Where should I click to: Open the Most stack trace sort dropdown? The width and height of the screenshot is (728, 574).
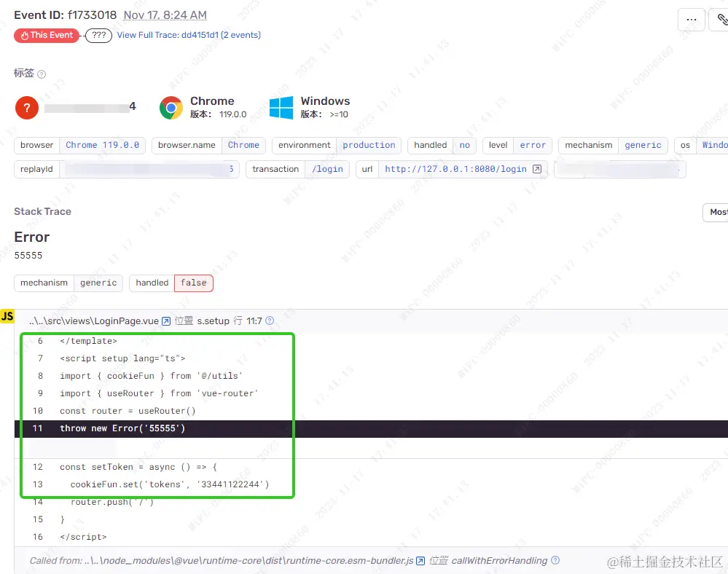[x=716, y=213]
